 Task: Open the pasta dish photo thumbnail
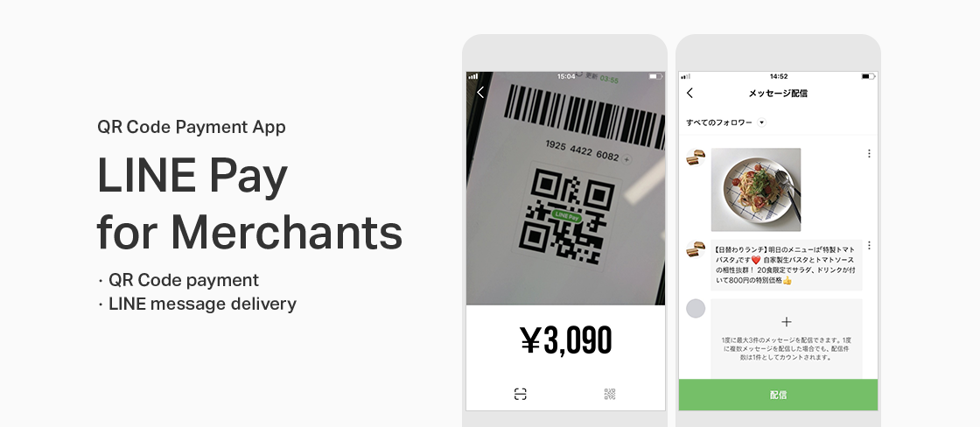tap(756, 189)
